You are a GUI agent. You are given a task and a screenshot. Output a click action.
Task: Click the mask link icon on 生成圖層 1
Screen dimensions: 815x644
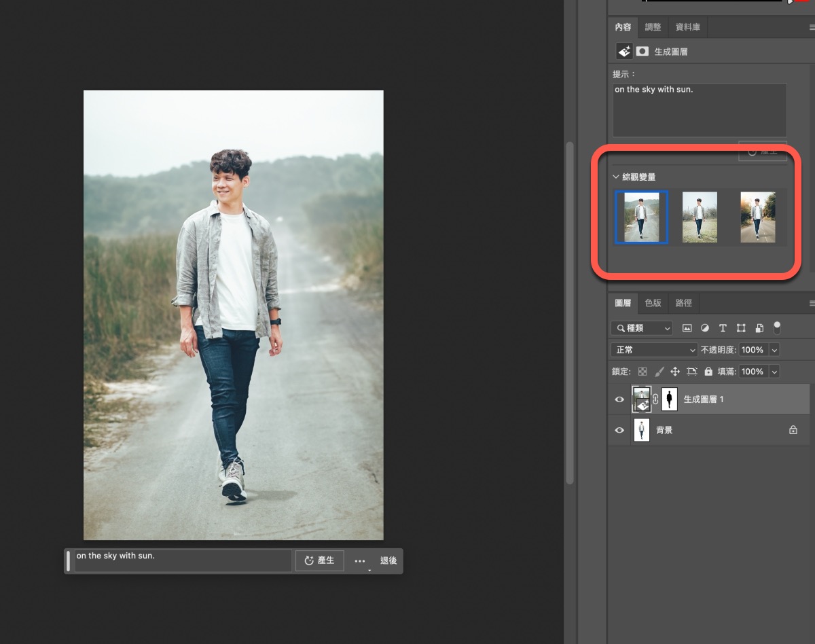click(655, 399)
